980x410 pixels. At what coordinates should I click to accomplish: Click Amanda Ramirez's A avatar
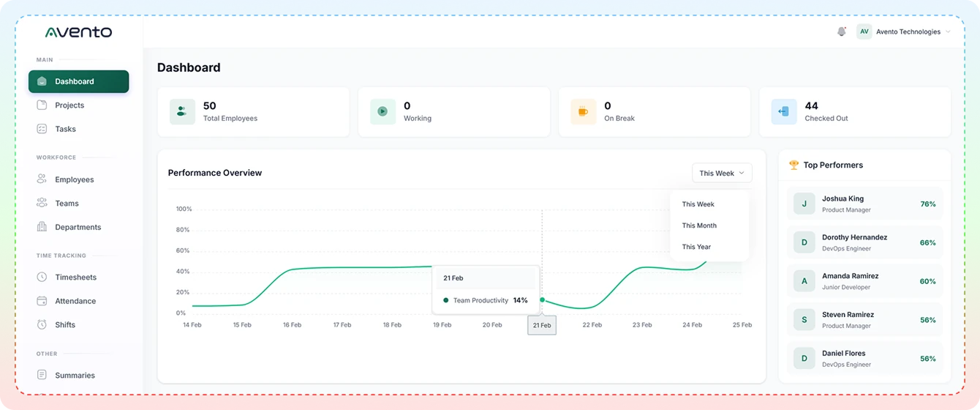[804, 281]
